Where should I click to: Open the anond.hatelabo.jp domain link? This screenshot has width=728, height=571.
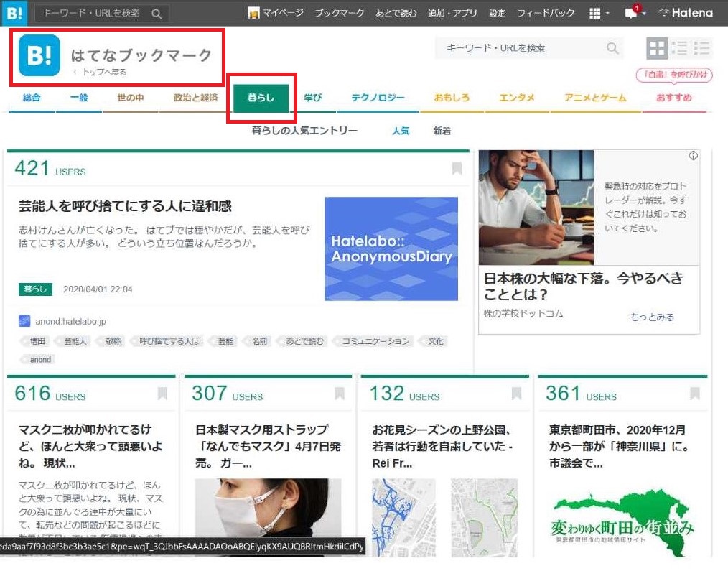pyautogui.click(x=70, y=322)
